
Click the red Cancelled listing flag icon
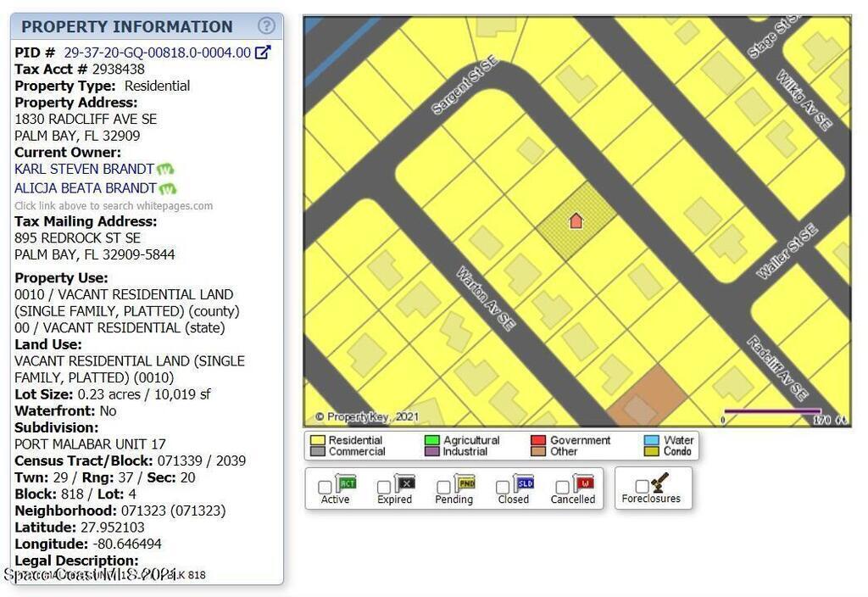pos(584,484)
